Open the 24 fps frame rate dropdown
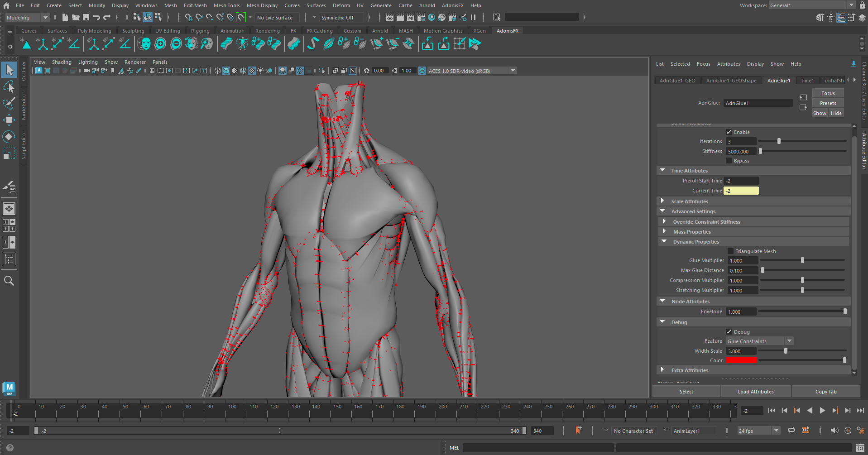 coord(758,431)
